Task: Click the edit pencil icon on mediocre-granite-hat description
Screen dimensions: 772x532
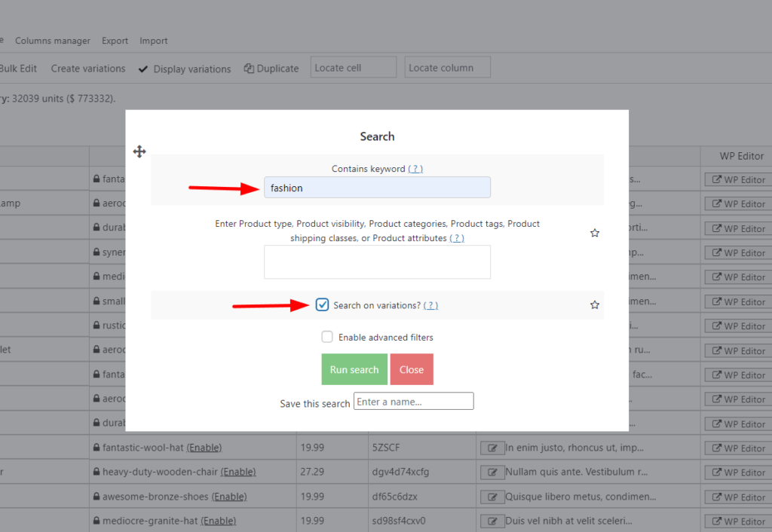Action: click(x=493, y=521)
